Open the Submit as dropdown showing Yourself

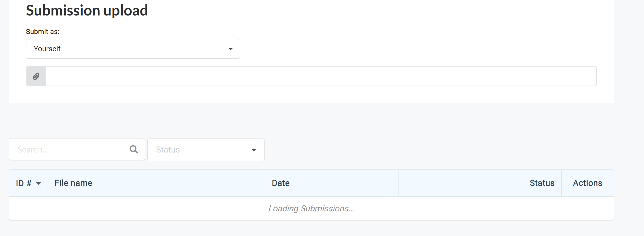click(x=132, y=49)
